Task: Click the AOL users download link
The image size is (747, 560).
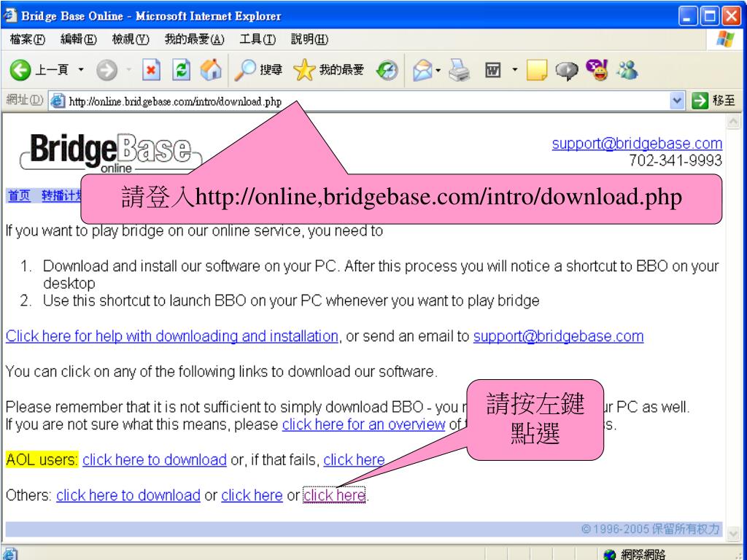Action: (154, 459)
